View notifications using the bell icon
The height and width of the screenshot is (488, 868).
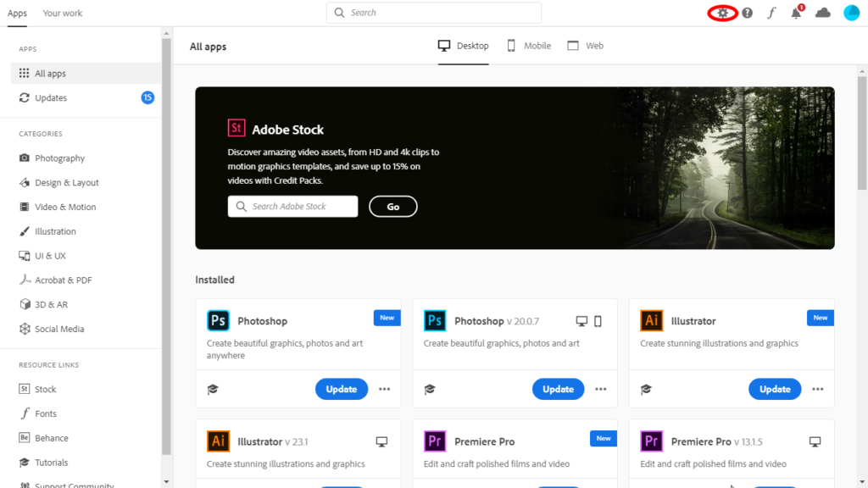click(x=796, y=13)
